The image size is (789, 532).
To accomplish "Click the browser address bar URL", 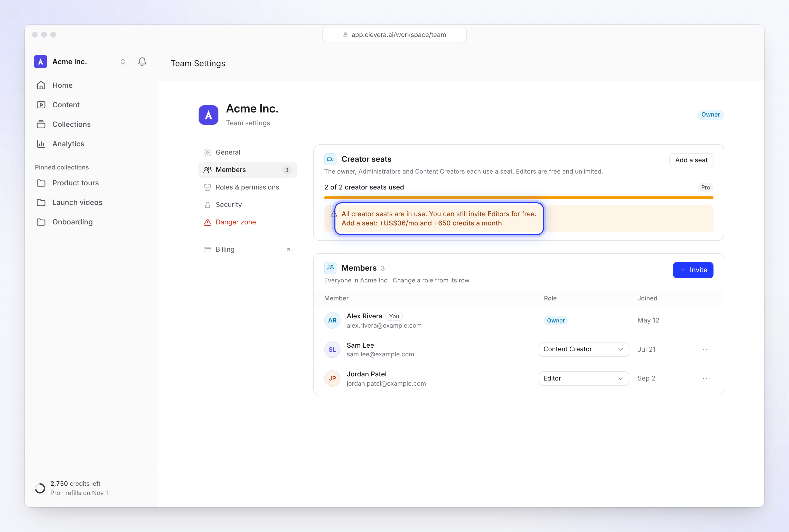I will 394,35.
